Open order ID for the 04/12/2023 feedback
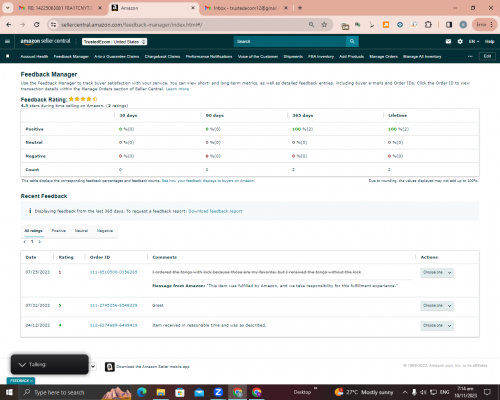500x400 pixels. pyautogui.click(x=113, y=325)
